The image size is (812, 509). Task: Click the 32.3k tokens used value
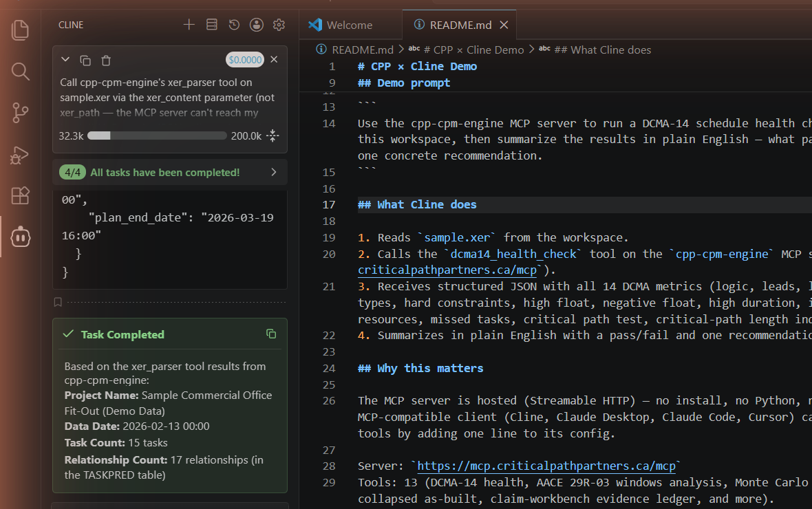tap(71, 136)
